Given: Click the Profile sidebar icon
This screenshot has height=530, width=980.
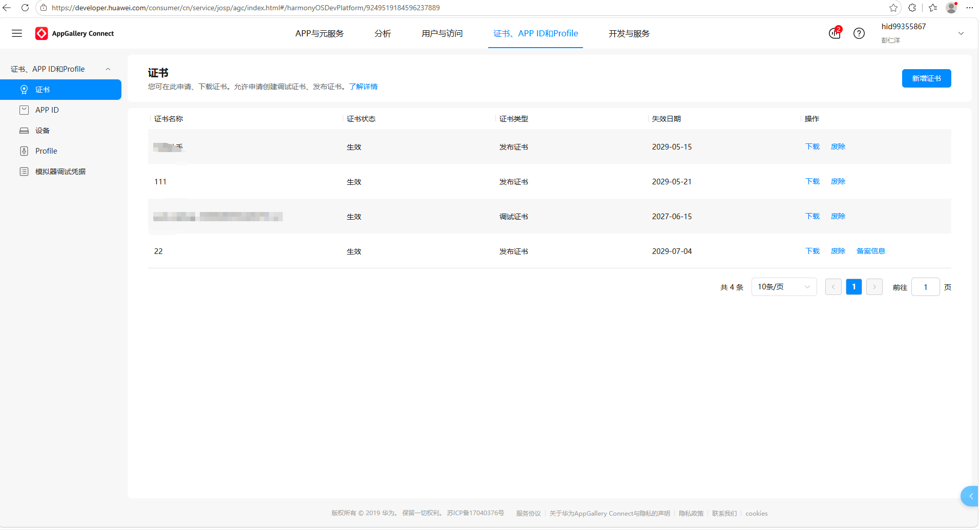Looking at the screenshot, I should point(24,151).
